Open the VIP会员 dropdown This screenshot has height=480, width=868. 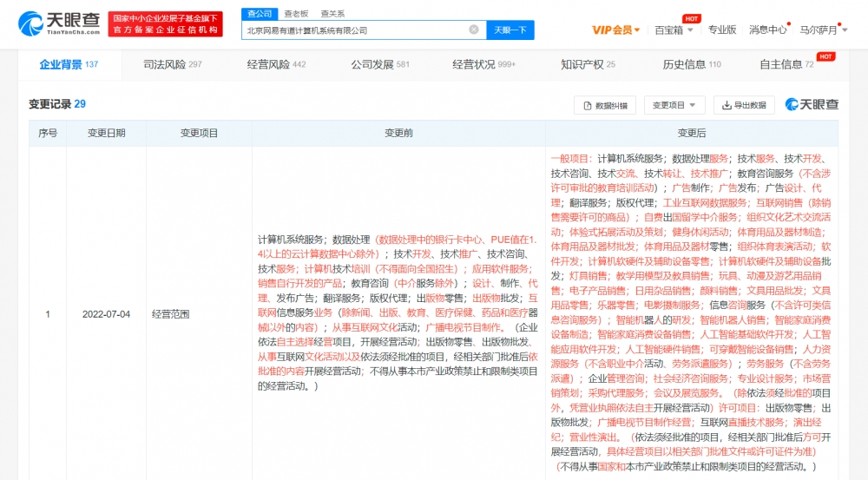click(x=615, y=30)
